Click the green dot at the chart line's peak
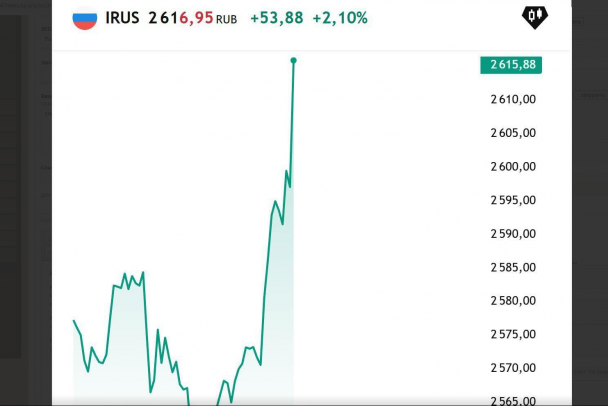 click(x=293, y=61)
